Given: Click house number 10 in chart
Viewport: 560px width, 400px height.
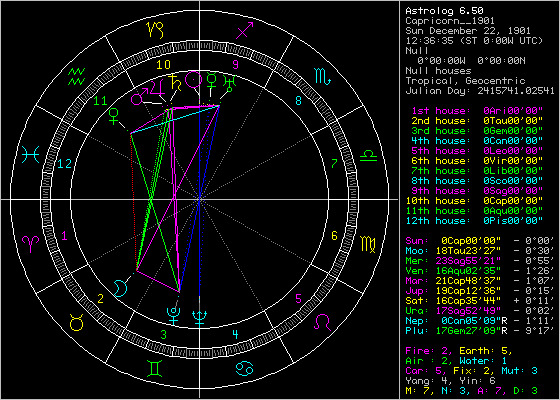Looking at the screenshot, I should pyautogui.click(x=163, y=65).
